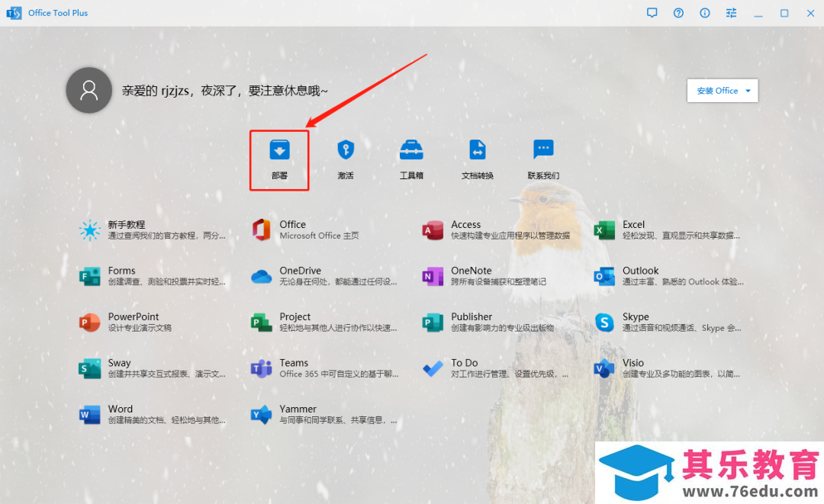
Task: Click the Excel title text
Action: tap(633, 224)
